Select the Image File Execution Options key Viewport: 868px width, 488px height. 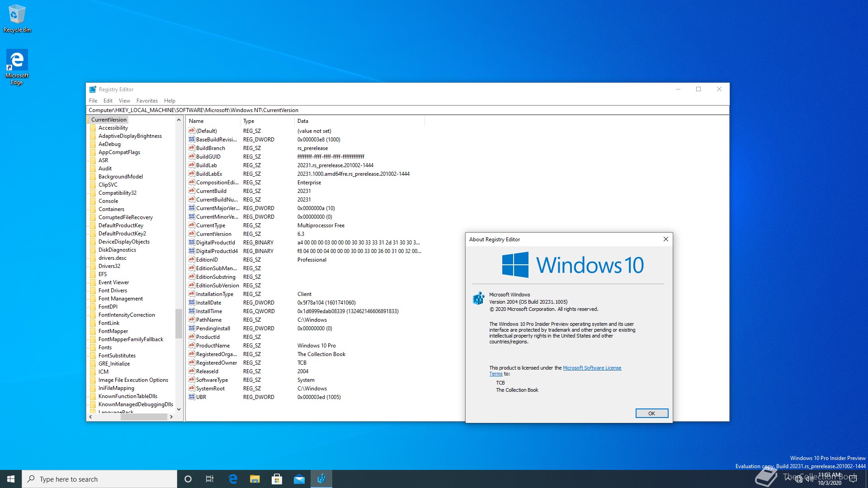click(133, 380)
